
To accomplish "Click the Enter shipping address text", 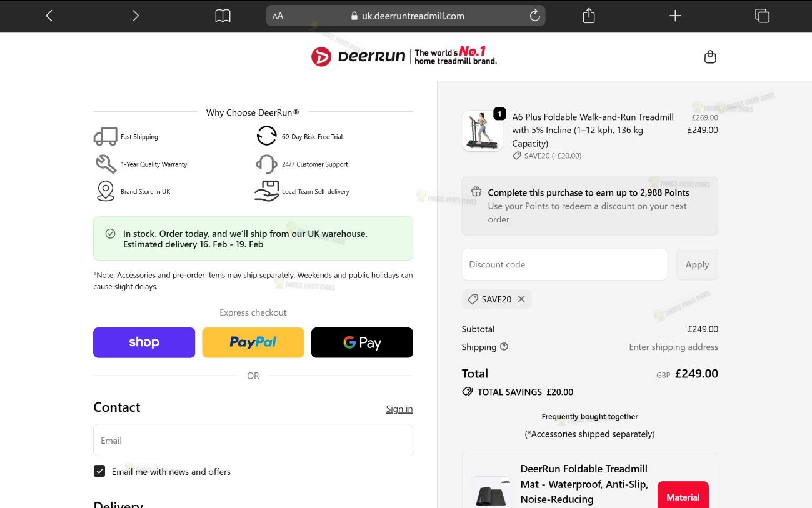I will tap(673, 347).
